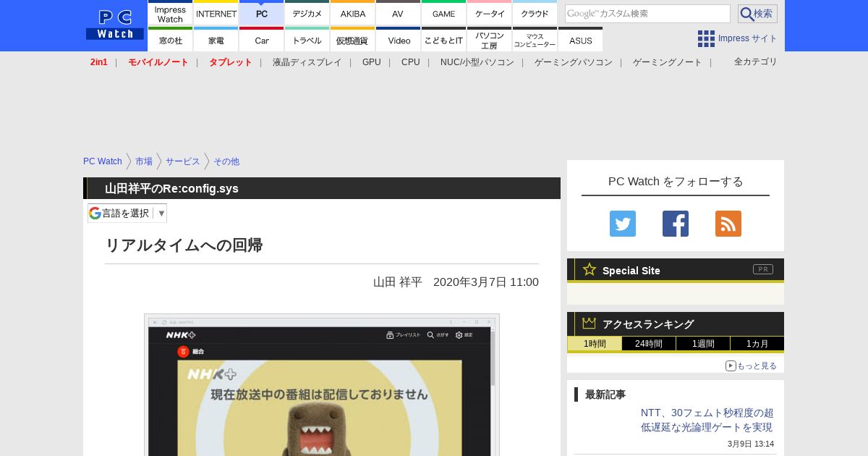This screenshot has width=868, height=456.
Task: Open the AKIBA nav tab
Action: [x=353, y=13]
